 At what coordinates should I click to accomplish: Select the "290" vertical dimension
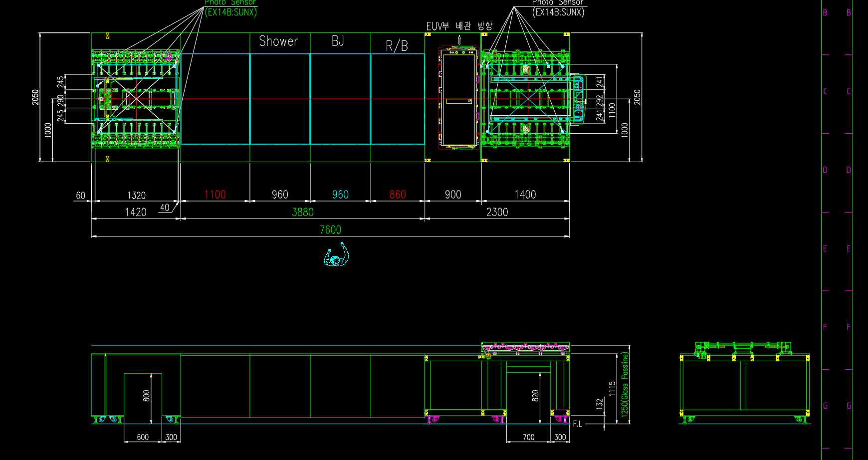[60, 100]
